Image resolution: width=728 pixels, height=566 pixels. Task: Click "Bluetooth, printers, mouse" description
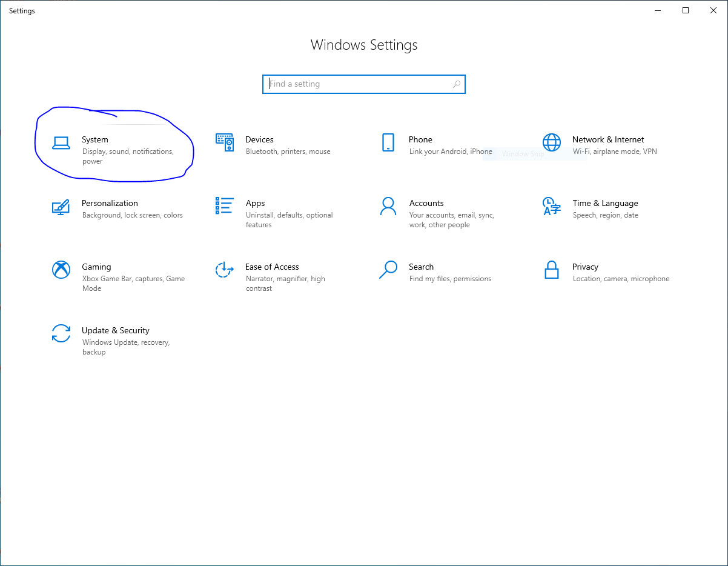[288, 151]
